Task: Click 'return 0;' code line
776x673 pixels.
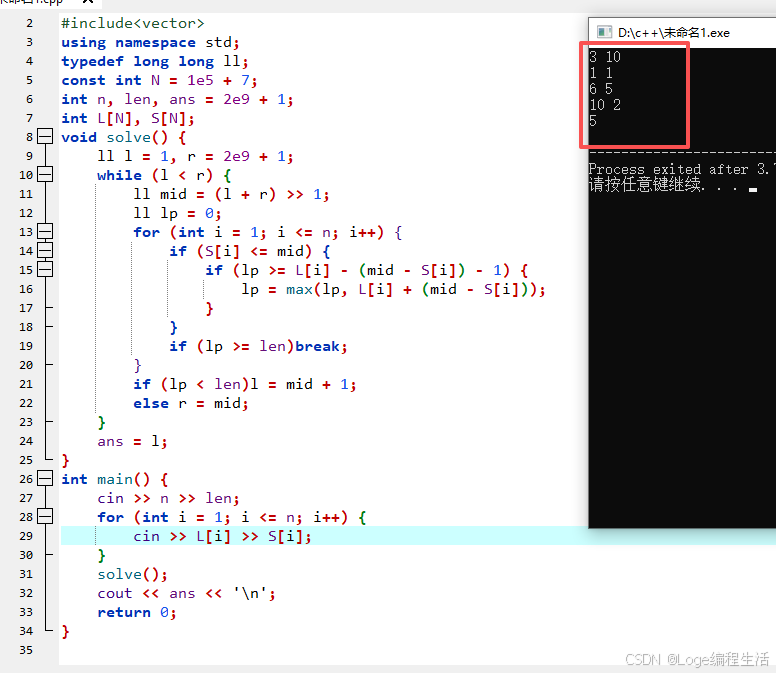Action: (x=137, y=613)
